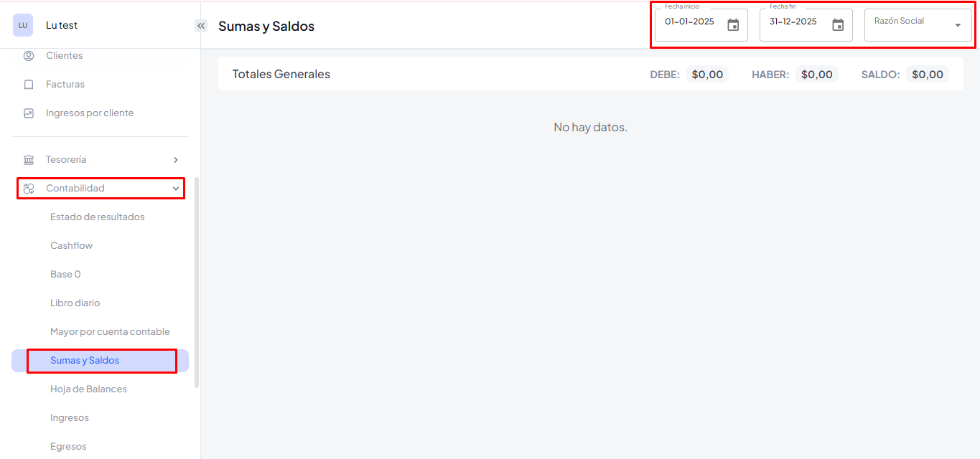Go to Cashflow in the sidebar
Screen dimensions: 980x459
pyautogui.click(x=72, y=246)
